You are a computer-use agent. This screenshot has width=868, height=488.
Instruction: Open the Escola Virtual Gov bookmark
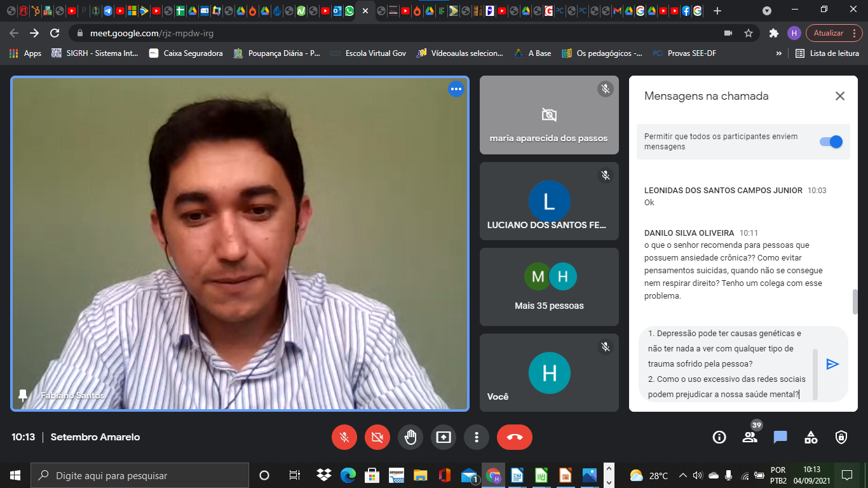click(369, 53)
